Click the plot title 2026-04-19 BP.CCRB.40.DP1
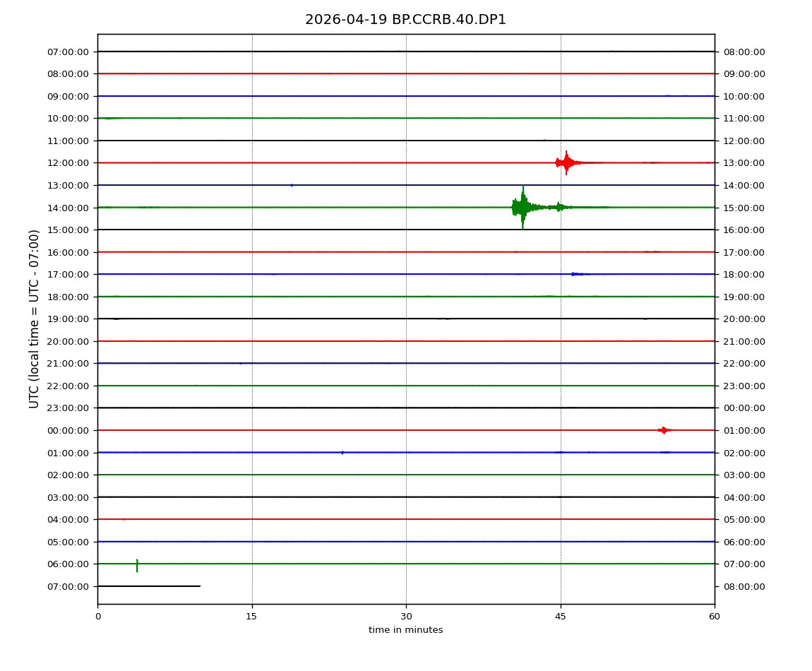The width and height of the screenshot is (812, 671). pyautogui.click(x=405, y=20)
